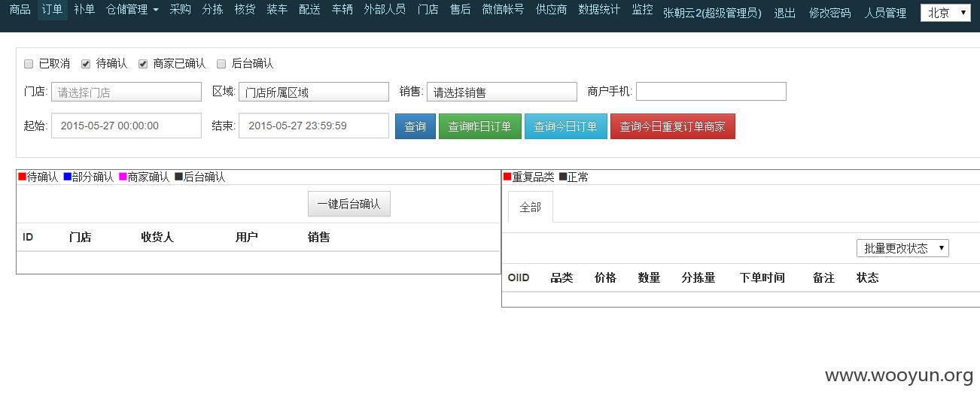The height and width of the screenshot is (397, 980).
Task: Enable the 后台确认 checkbox
Action: tap(221, 64)
